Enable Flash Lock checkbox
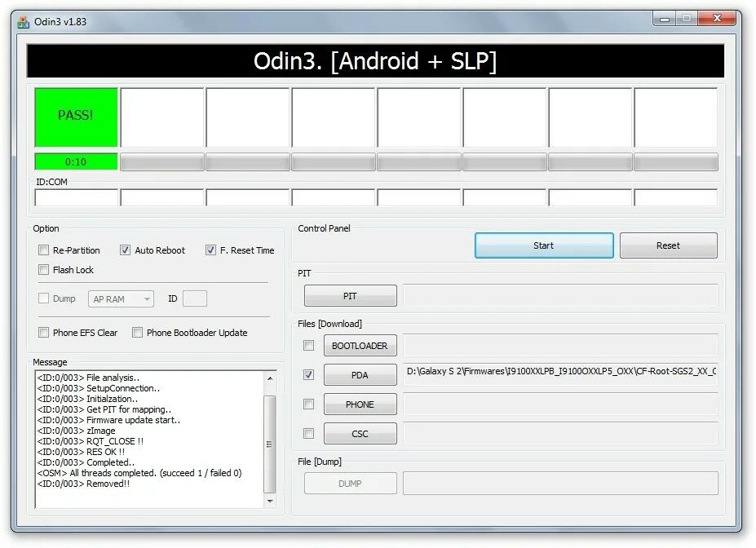The height and width of the screenshot is (548, 756). (43, 270)
